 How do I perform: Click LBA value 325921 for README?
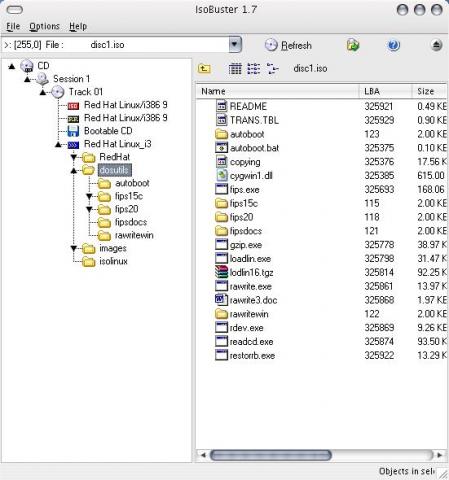378,106
